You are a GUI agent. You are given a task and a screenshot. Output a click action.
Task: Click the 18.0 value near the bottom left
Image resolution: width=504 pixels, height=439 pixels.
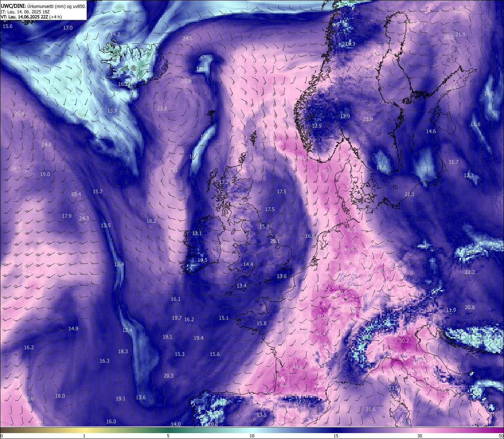(x=60, y=396)
